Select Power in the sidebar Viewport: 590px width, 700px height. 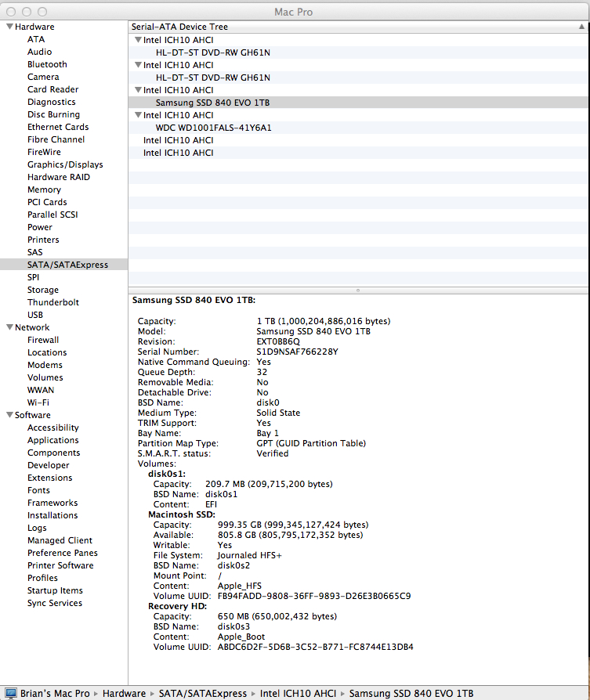40,227
